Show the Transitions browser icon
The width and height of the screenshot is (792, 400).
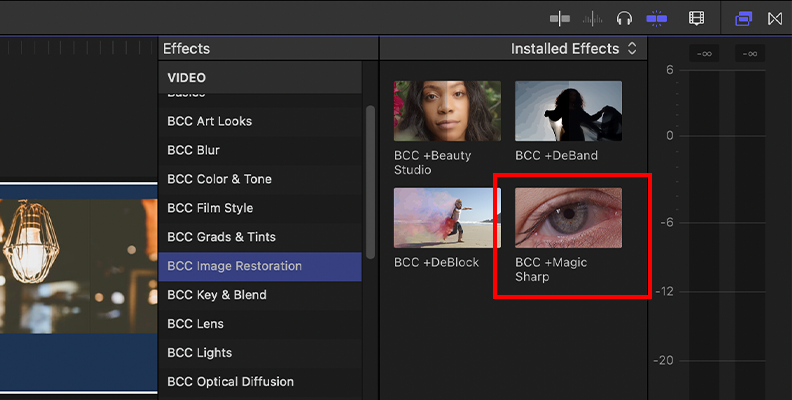(775, 19)
